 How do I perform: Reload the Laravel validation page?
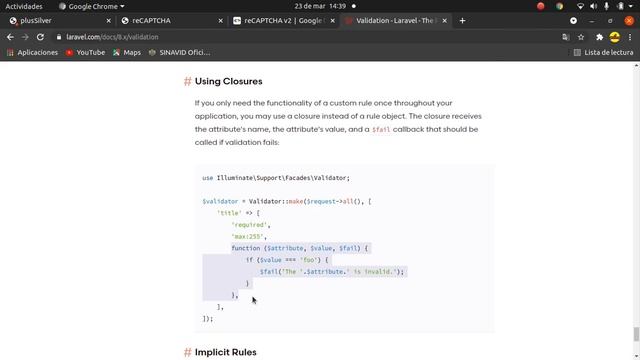point(40,37)
